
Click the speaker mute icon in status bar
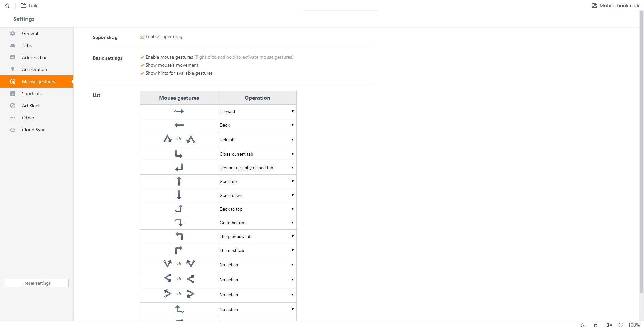click(x=608, y=325)
